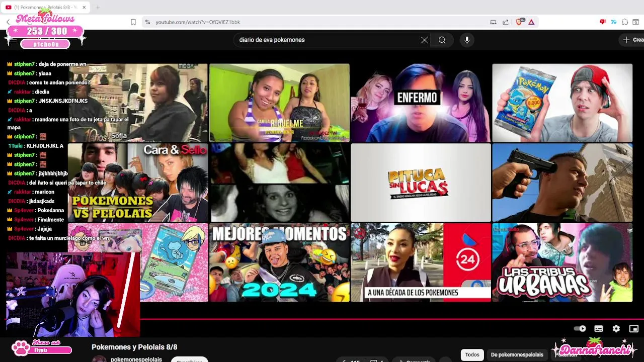Open a new browser tab with plus

[98, 8]
